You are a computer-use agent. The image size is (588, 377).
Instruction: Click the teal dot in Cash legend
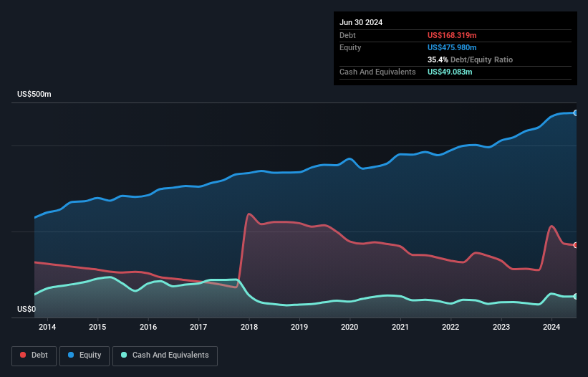pos(124,355)
